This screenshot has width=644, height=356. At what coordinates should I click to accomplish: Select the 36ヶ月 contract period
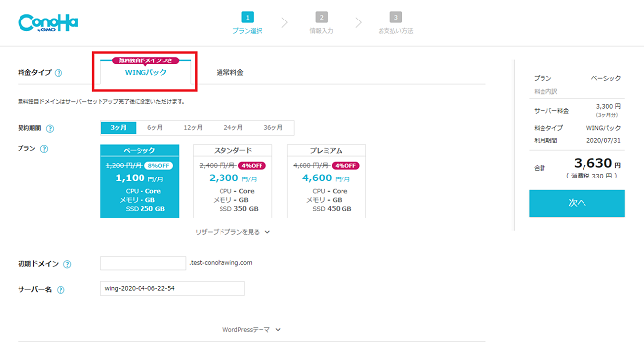[x=273, y=128]
